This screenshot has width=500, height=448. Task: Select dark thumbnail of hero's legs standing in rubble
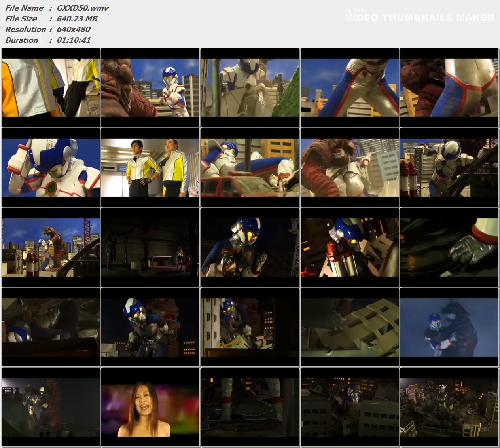tap(250, 407)
